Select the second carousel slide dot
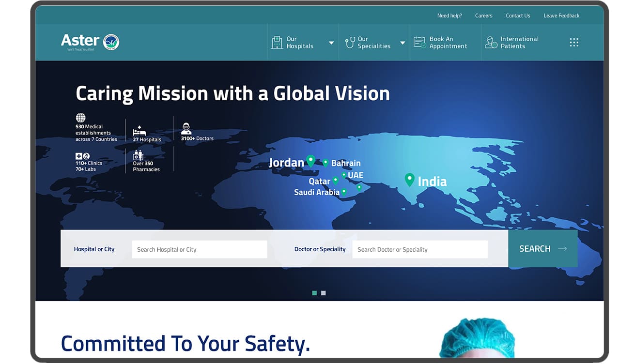Viewport: 635px width, 364px height. point(324,293)
